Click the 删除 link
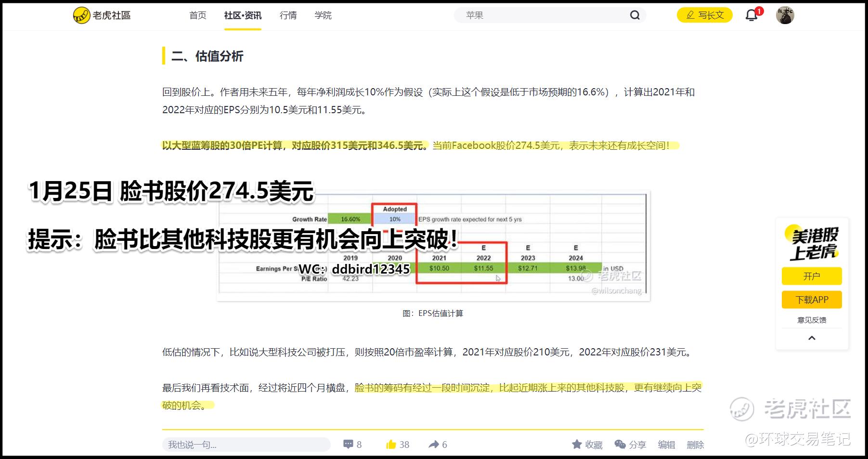The width and height of the screenshot is (868, 459). click(695, 445)
